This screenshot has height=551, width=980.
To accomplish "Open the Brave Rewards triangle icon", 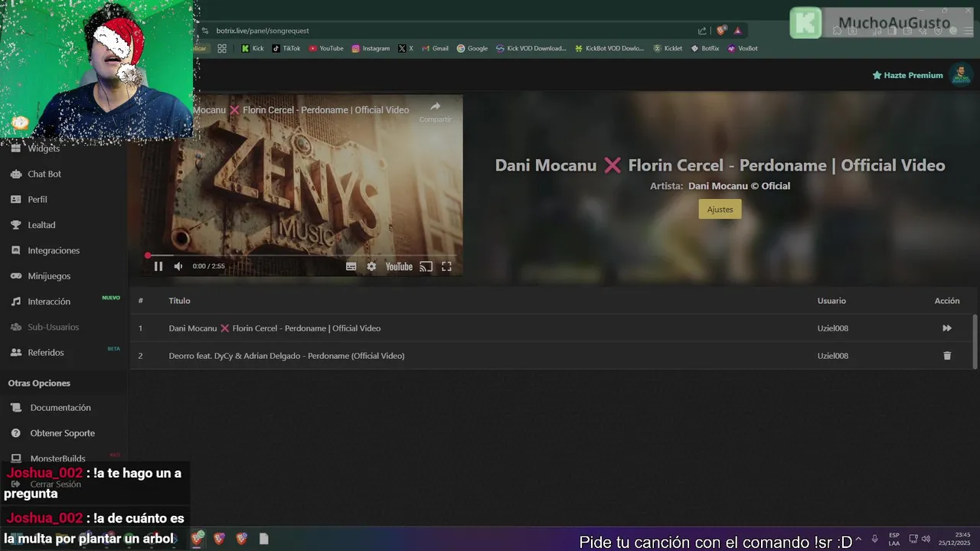I will click(x=738, y=31).
